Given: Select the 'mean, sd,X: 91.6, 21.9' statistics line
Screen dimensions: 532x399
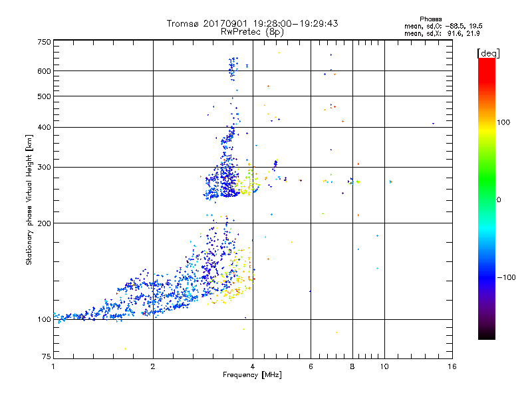Looking at the screenshot, I should (x=442, y=33).
